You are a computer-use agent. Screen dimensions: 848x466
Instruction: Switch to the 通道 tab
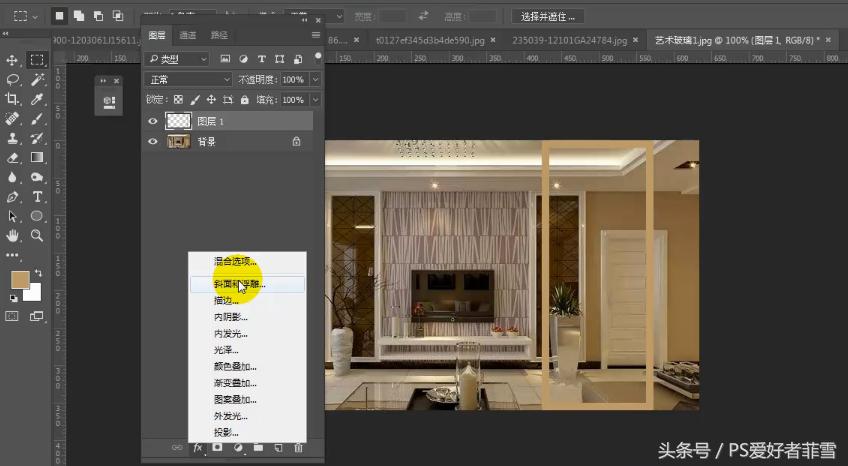coord(188,35)
